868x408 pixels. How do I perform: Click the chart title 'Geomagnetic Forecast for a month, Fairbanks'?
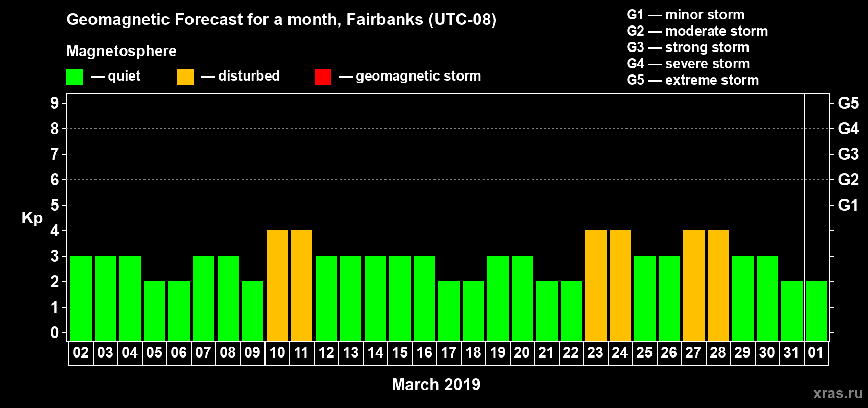click(x=245, y=19)
